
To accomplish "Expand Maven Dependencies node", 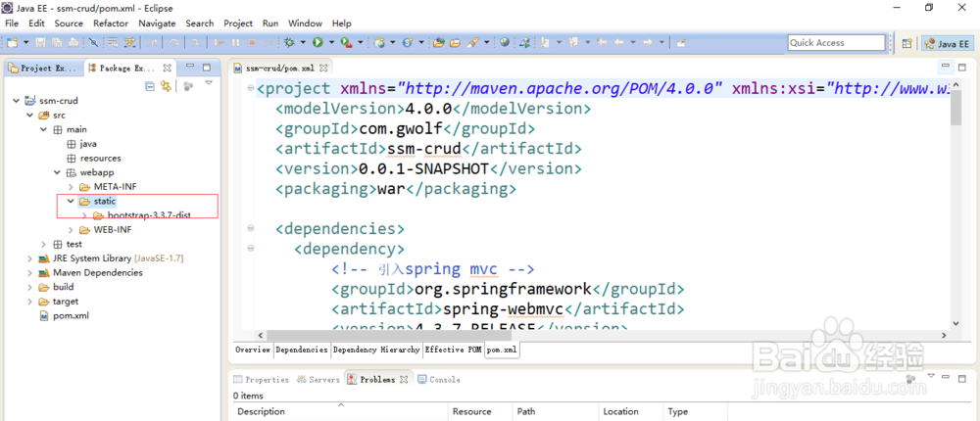I will (x=29, y=273).
